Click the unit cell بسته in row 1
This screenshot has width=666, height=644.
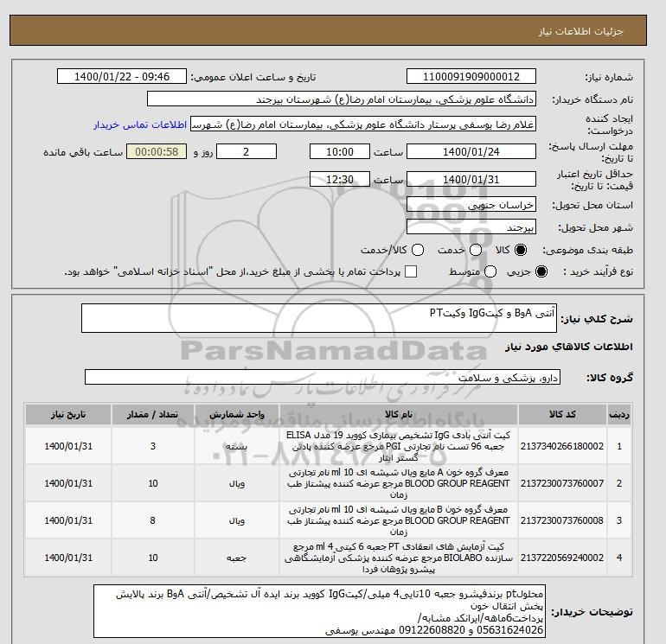click(x=237, y=446)
